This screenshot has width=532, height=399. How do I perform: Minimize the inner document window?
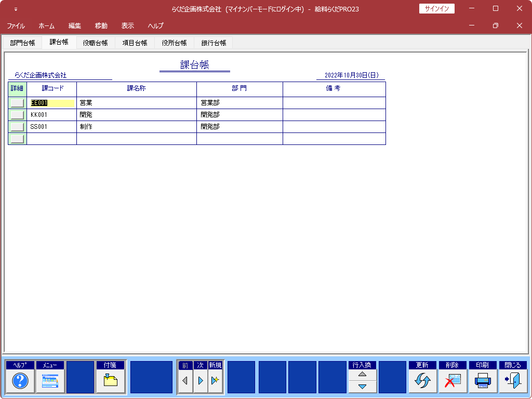pos(472,25)
